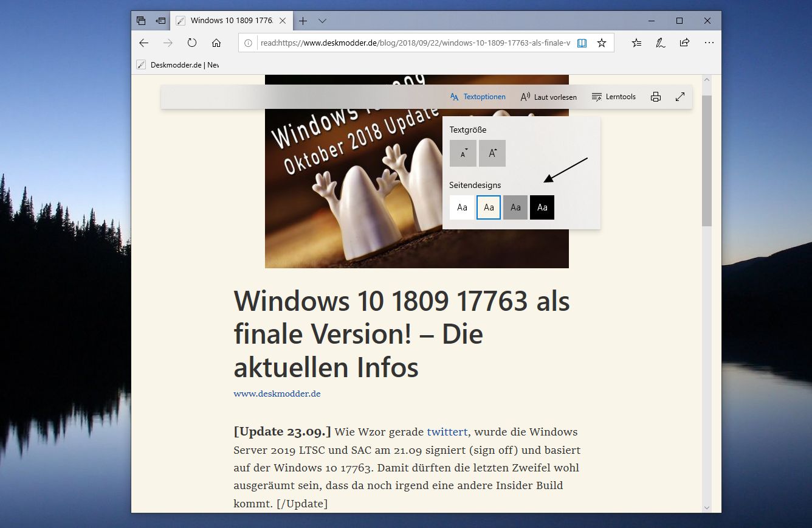Open the Add notes pen icon
The width and height of the screenshot is (812, 528).
click(660, 43)
